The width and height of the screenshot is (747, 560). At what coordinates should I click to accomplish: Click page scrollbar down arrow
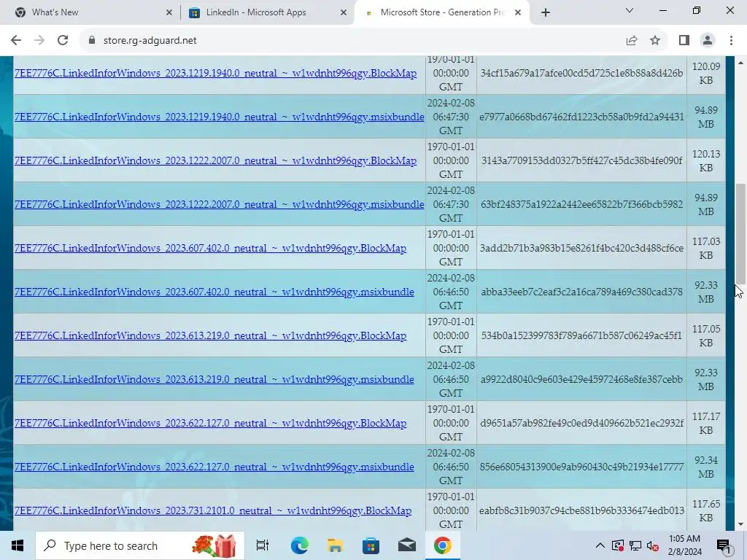coord(740,524)
